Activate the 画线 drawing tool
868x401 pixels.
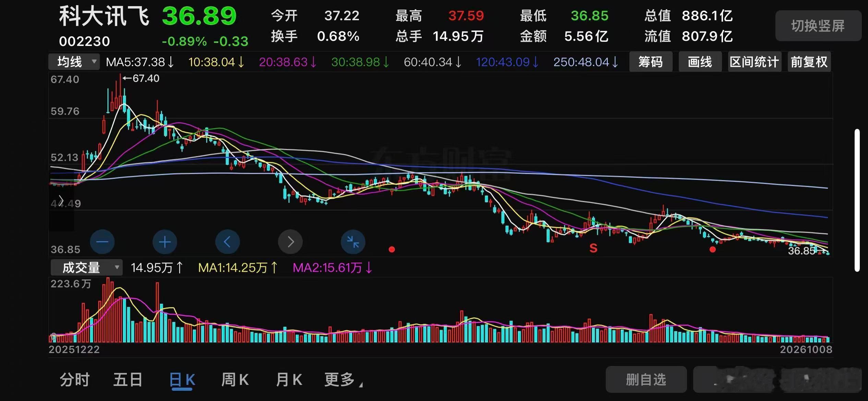click(700, 62)
